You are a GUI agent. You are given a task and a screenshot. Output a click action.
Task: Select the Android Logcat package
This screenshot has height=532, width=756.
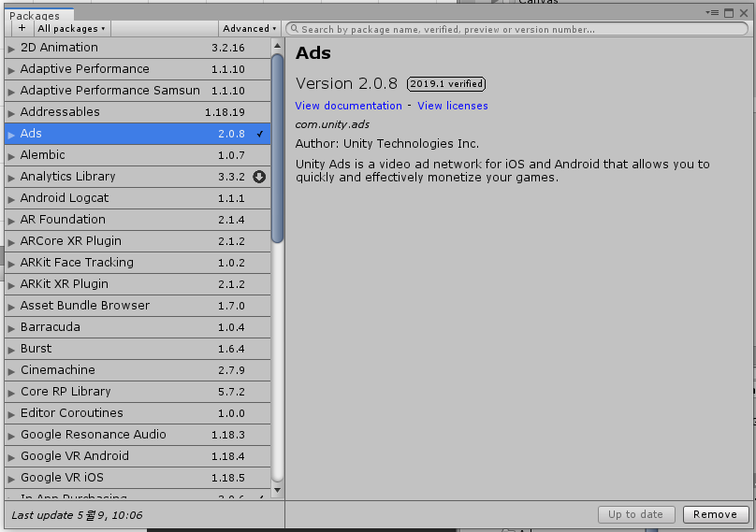(138, 198)
